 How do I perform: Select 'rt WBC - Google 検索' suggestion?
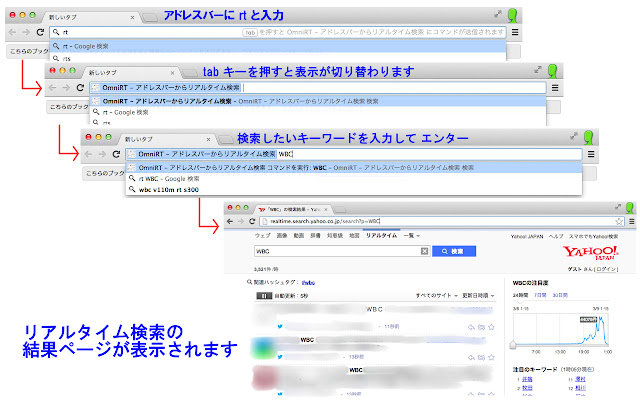pyautogui.click(x=353, y=178)
